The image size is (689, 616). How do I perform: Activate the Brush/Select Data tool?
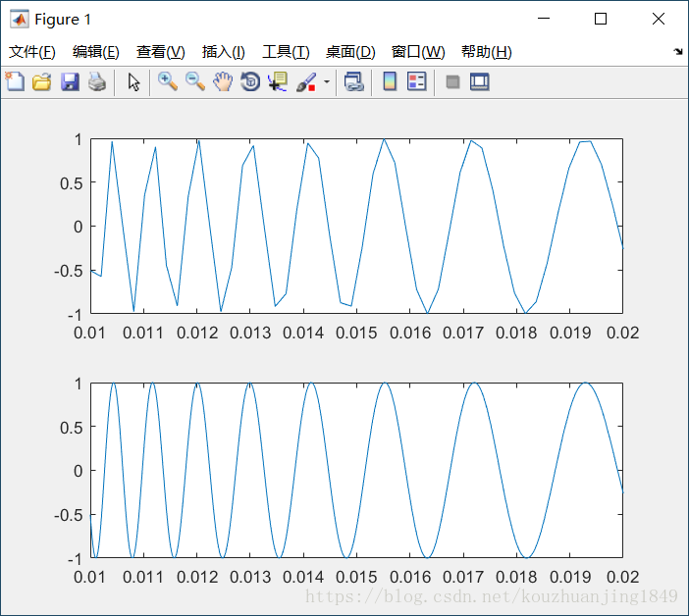306,82
